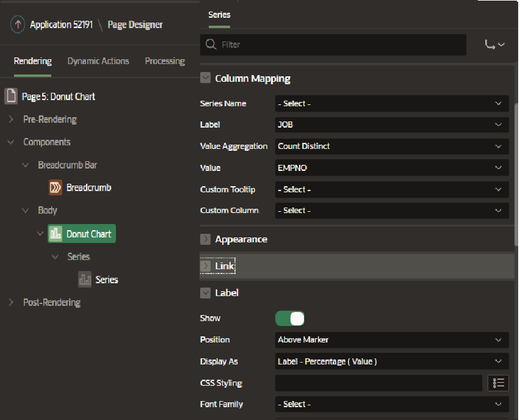Select the Breadcrumb region icon
The width and height of the screenshot is (520, 420).
(56, 187)
